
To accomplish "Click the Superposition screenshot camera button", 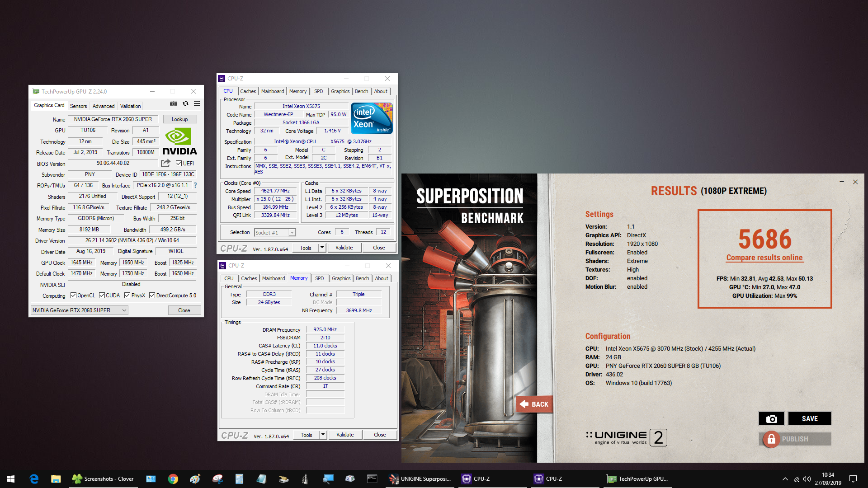I will point(771,419).
